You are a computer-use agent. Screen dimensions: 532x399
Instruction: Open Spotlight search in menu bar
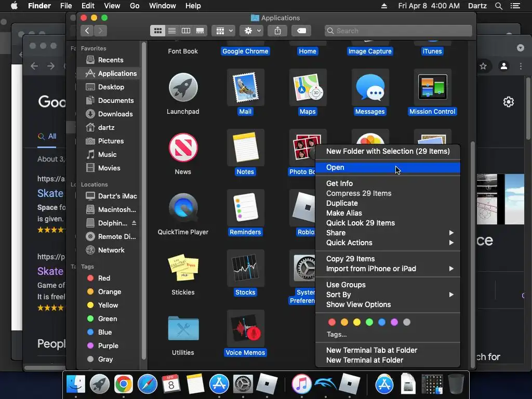(x=498, y=6)
